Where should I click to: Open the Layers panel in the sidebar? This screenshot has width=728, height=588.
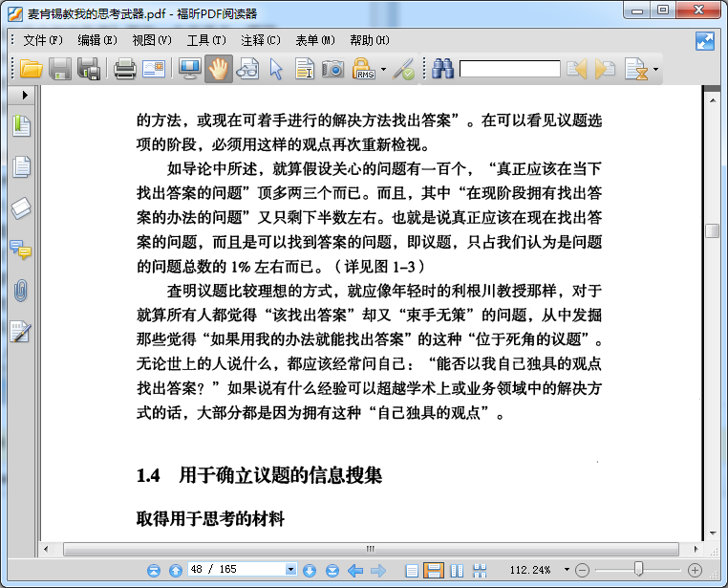point(21,208)
